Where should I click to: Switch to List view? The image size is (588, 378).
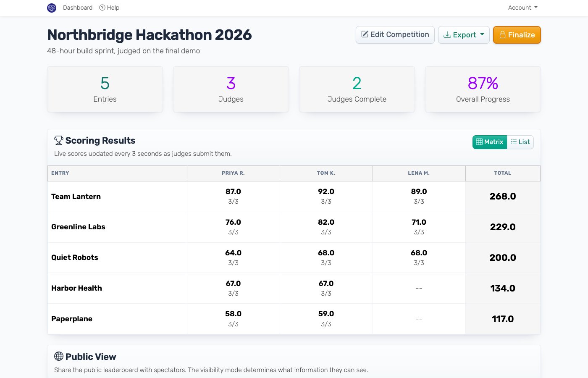pos(520,142)
